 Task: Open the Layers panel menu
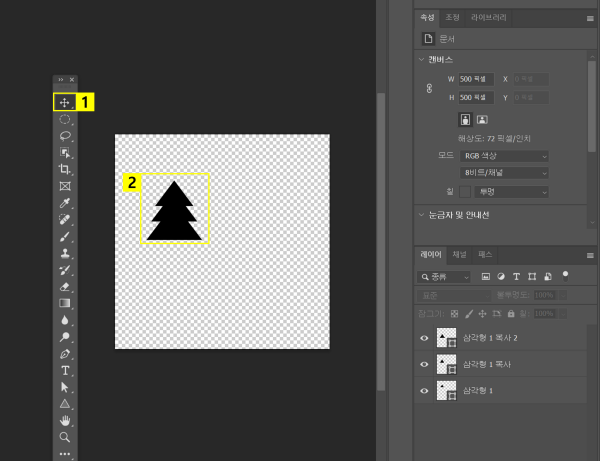590,255
